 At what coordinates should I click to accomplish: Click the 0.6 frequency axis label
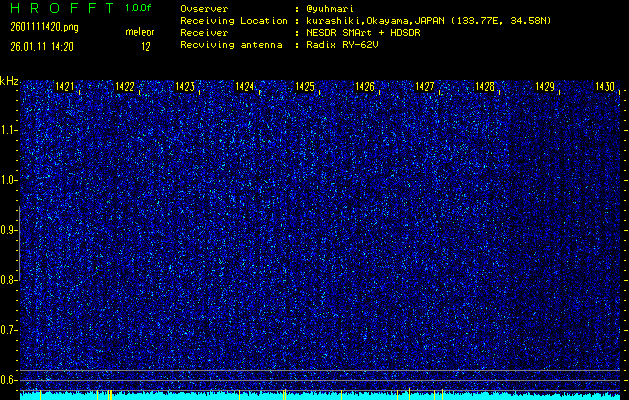coord(9,380)
